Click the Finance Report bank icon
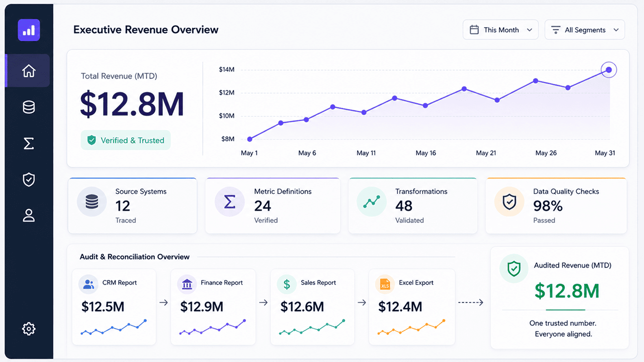Screen dimensions: 644x362 [187, 284]
